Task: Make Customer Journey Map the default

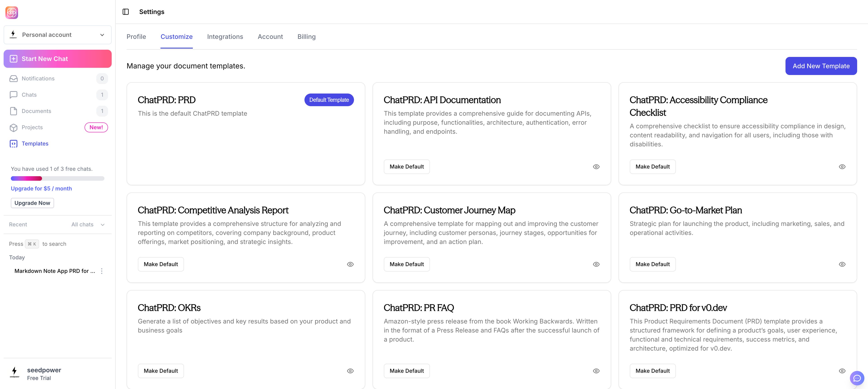Action: (406, 264)
